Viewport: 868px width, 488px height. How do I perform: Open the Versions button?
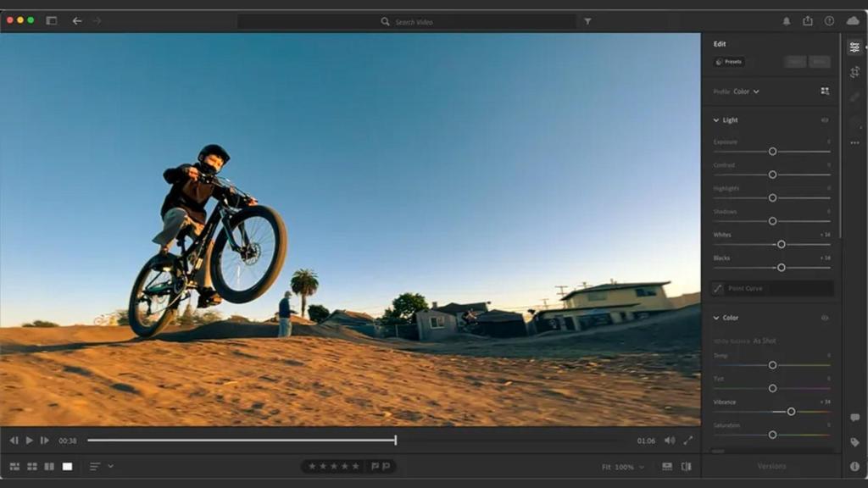771,466
